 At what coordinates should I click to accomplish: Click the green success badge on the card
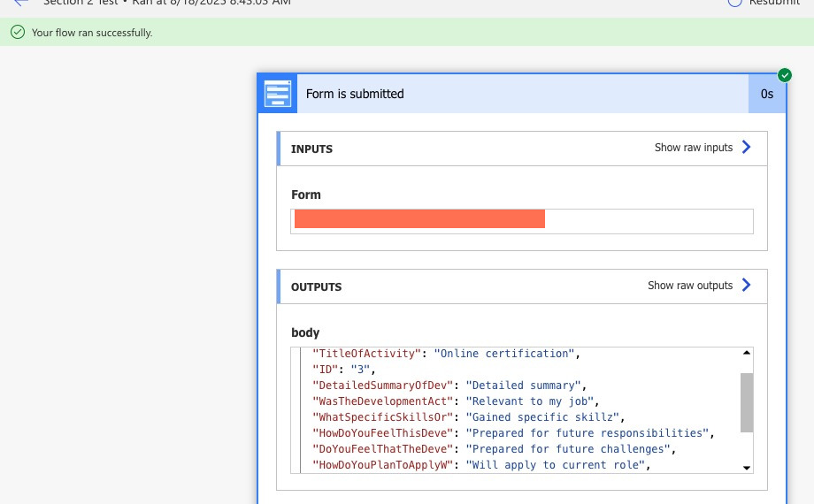(x=784, y=75)
